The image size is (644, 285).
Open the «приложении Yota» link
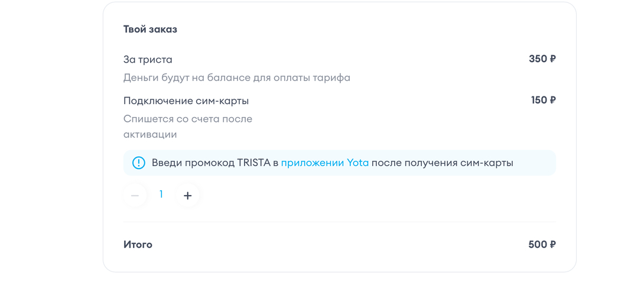pyautogui.click(x=324, y=163)
